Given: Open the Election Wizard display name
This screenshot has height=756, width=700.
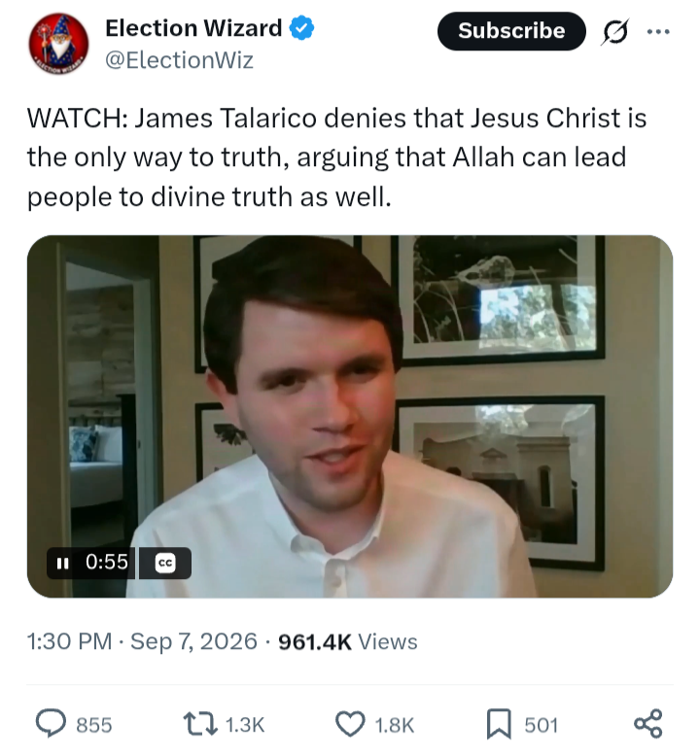Looking at the screenshot, I should click(193, 28).
